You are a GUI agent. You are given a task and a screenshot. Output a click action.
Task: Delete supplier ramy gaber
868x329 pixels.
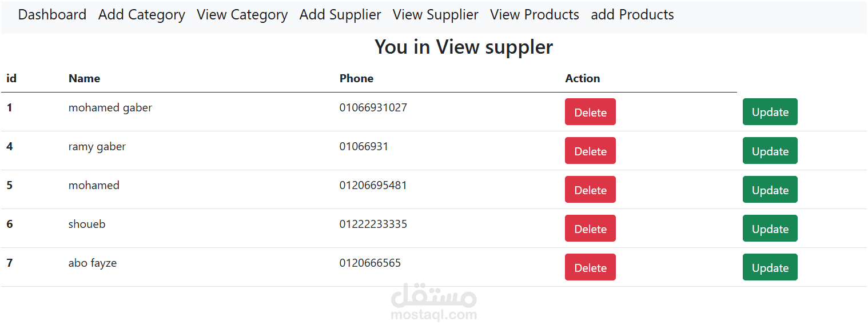[x=590, y=151]
